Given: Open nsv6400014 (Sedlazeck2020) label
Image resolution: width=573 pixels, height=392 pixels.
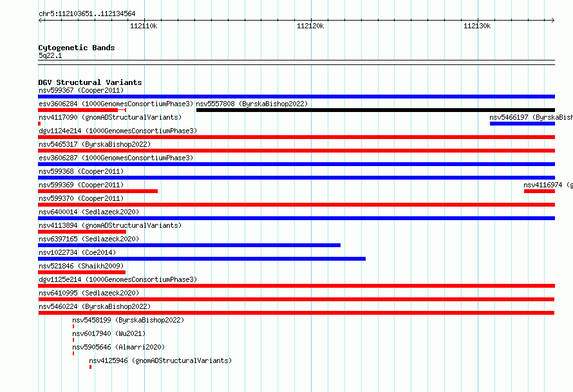Looking at the screenshot, I should pos(89,212).
